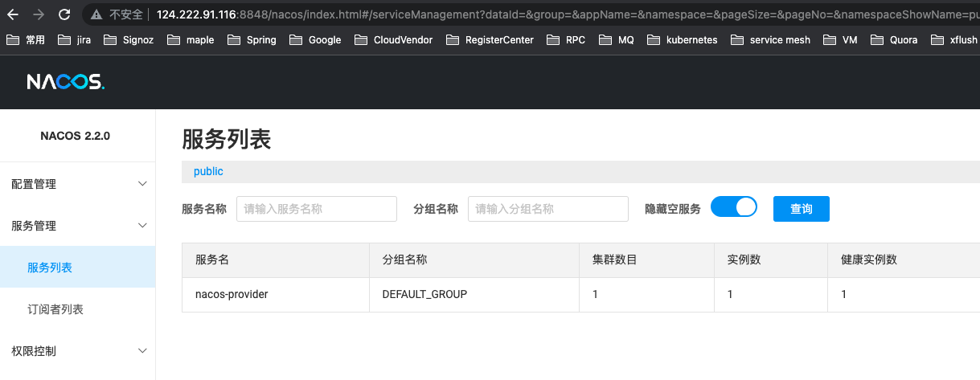Open the Google bookmarks folder
This screenshot has height=380, width=980.
coord(315,39)
